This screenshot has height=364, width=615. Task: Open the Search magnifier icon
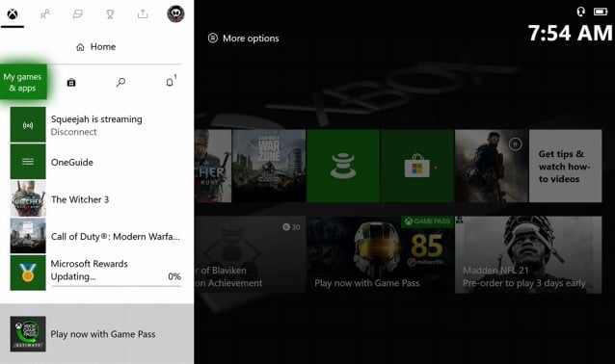120,82
